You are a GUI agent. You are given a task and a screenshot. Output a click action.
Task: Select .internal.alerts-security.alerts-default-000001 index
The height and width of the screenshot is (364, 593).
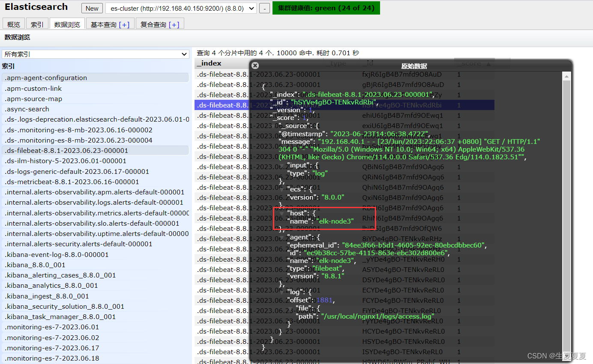(x=95, y=244)
